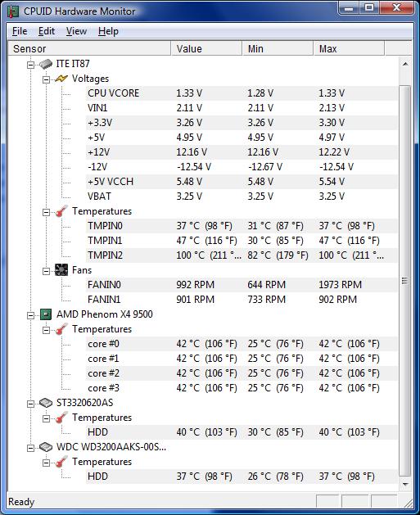Click the AMD Phenom X4 9500 CPU icon
Screen dimensions: 420x515
point(46,314)
